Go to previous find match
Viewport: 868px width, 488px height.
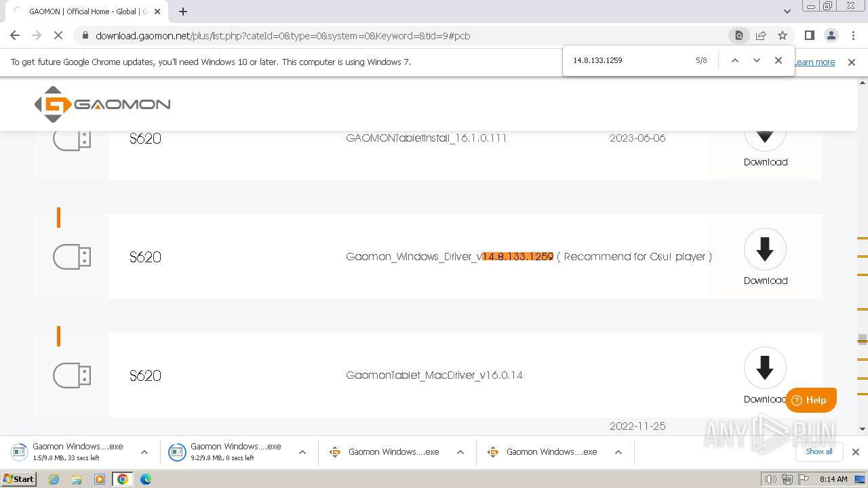(734, 60)
